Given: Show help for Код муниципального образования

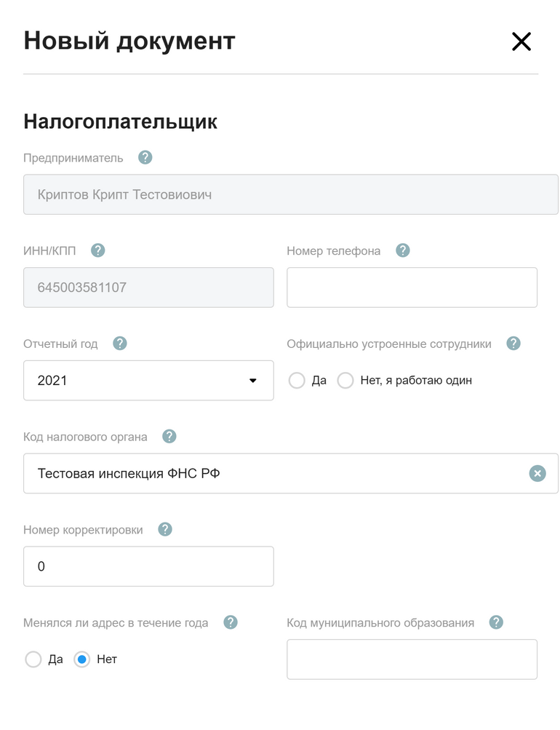Looking at the screenshot, I should click(x=496, y=622).
